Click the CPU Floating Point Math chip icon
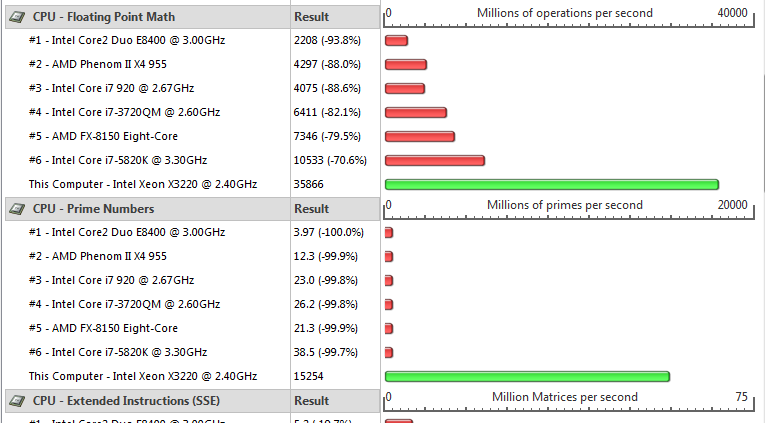The image size is (765, 423). coord(17,18)
